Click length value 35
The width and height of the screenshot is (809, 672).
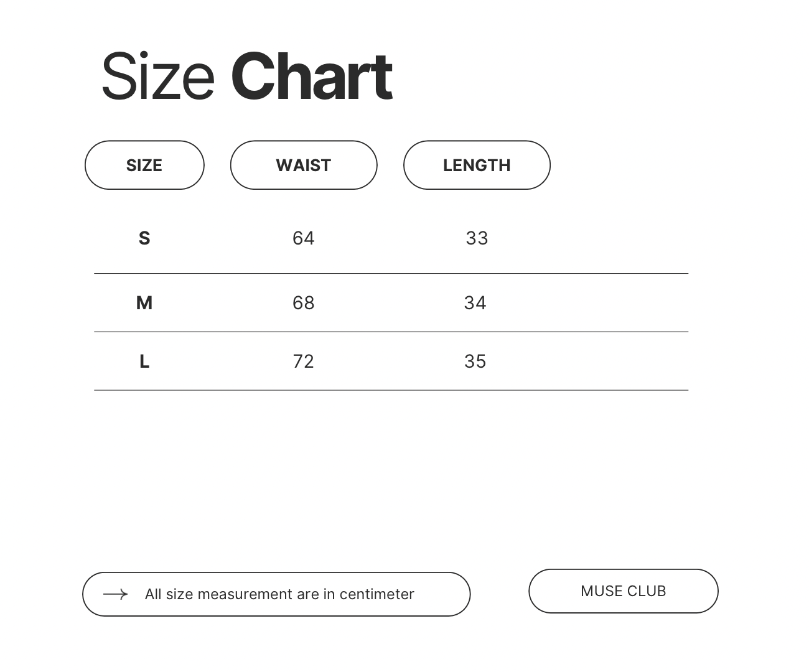click(475, 362)
